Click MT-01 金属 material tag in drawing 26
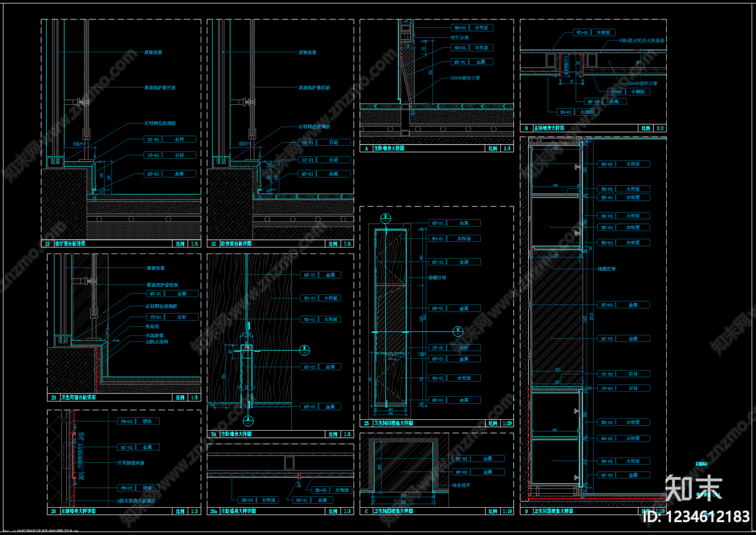 [138, 447]
